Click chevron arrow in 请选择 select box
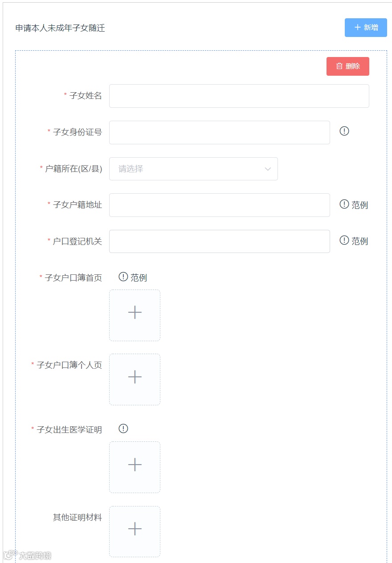The height and width of the screenshot is (563, 392). [x=268, y=169]
